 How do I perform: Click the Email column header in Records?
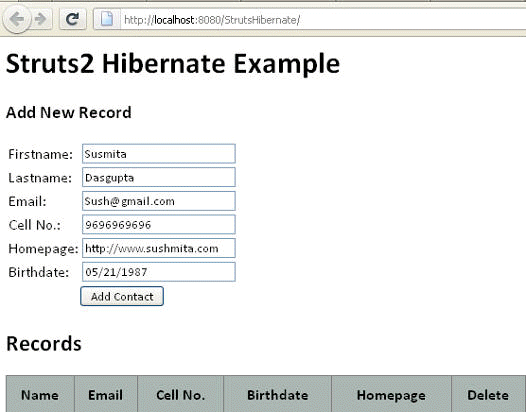106,395
